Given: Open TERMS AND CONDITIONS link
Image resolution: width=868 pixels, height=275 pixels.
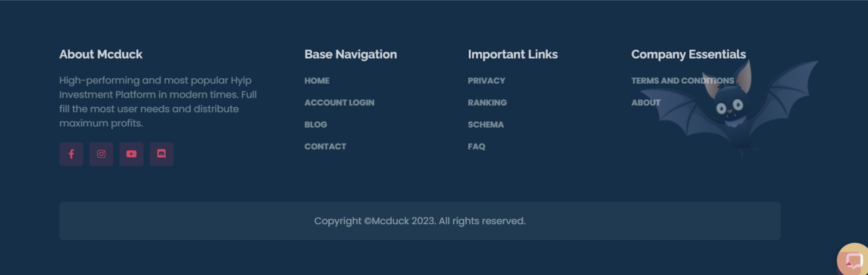Looking at the screenshot, I should coord(682,81).
